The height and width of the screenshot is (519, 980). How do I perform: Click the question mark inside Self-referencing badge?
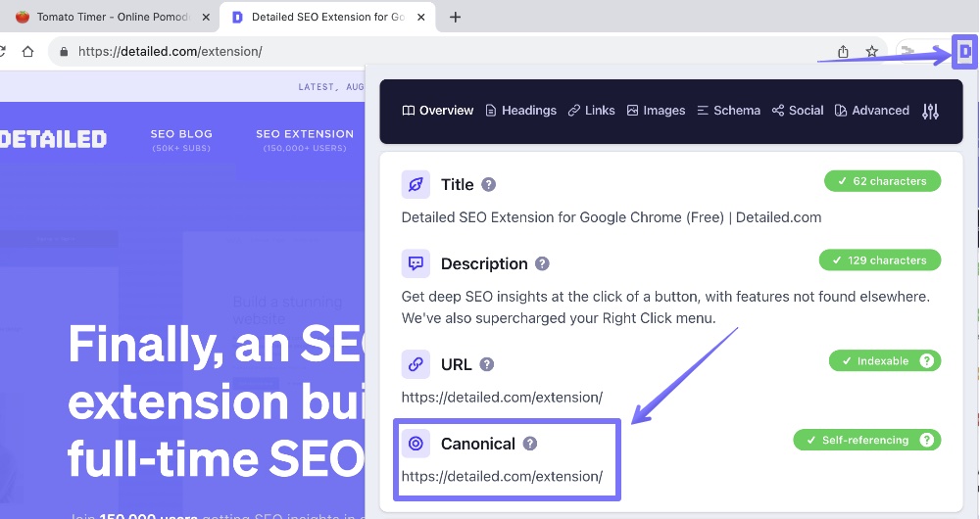(x=927, y=441)
